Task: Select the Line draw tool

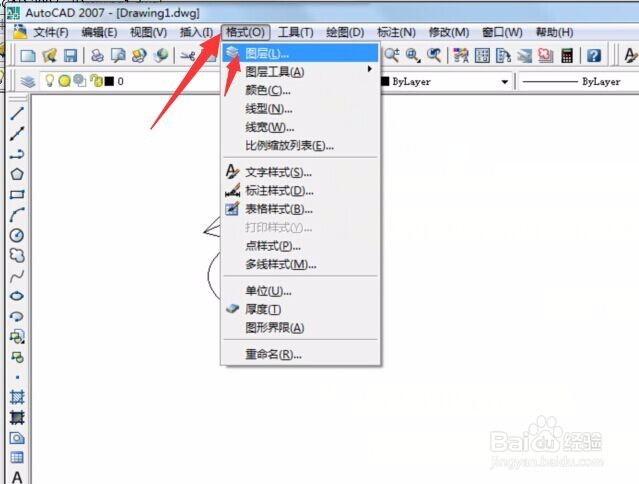Action: [17, 113]
